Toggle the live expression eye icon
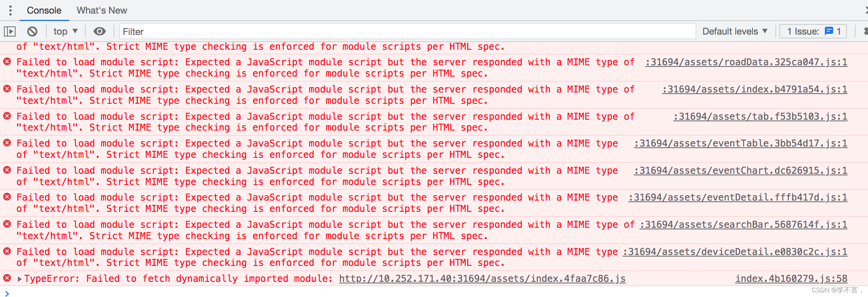Screen dimensions: 868x297 (100, 31)
